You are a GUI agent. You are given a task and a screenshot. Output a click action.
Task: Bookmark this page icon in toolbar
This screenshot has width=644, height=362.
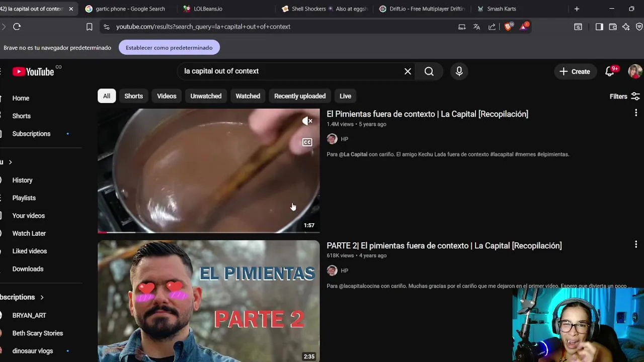coord(89,27)
